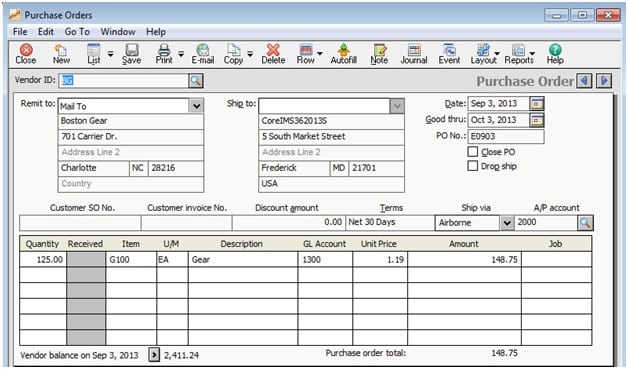Open the Remit to Mail To dropdown
This screenshot has width=628, height=369.
[x=196, y=106]
